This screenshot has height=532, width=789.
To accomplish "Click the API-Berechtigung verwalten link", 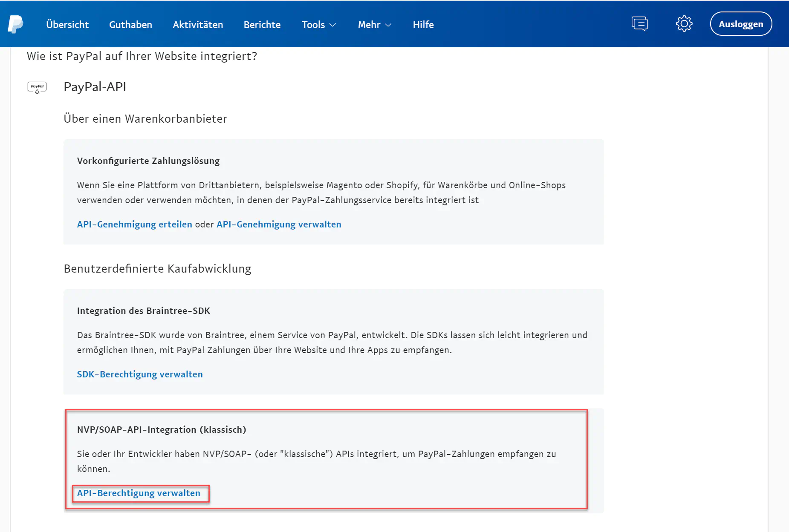I will pyautogui.click(x=139, y=493).
